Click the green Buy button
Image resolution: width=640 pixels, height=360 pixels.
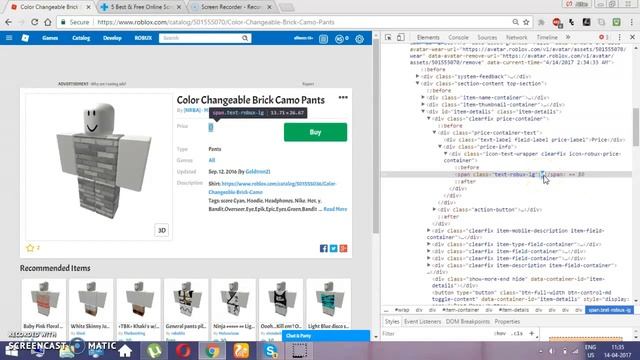coord(316,132)
